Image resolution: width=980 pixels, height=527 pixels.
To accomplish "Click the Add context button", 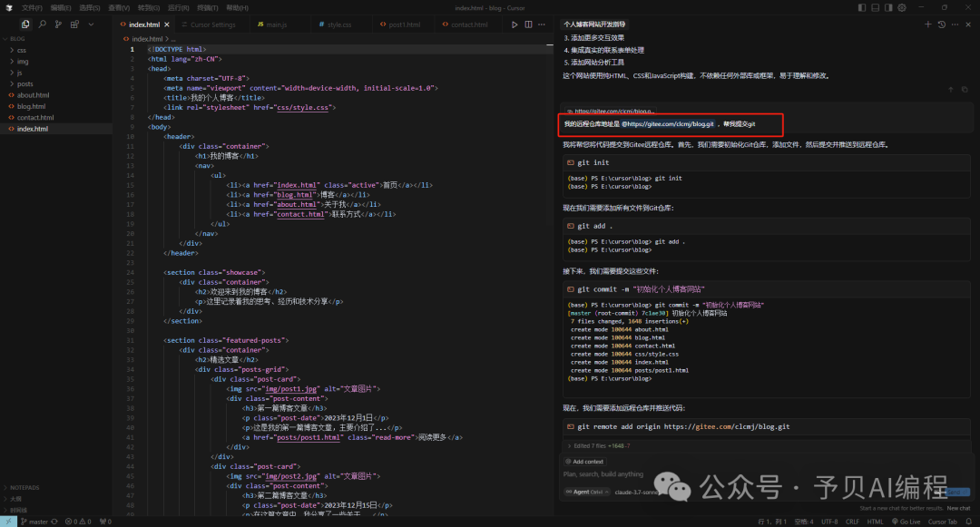I will tap(584, 462).
